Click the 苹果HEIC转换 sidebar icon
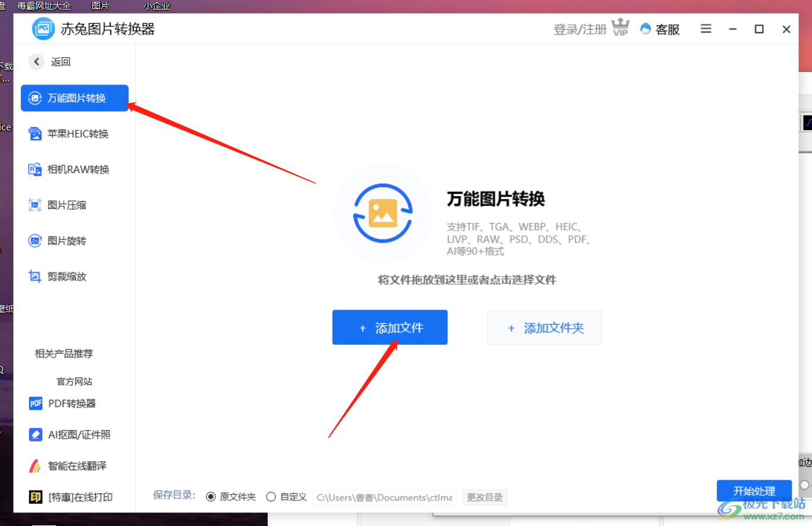Viewport: 812px width, 526px height. point(35,134)
